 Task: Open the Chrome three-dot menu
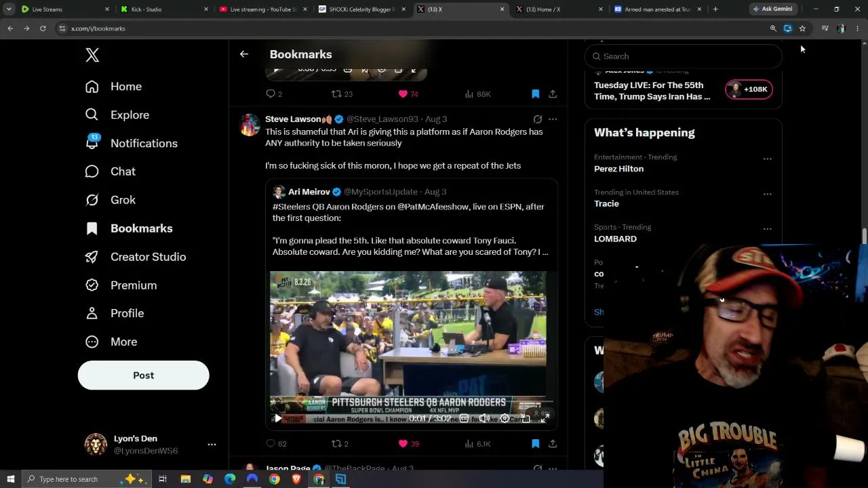[858, 28]
